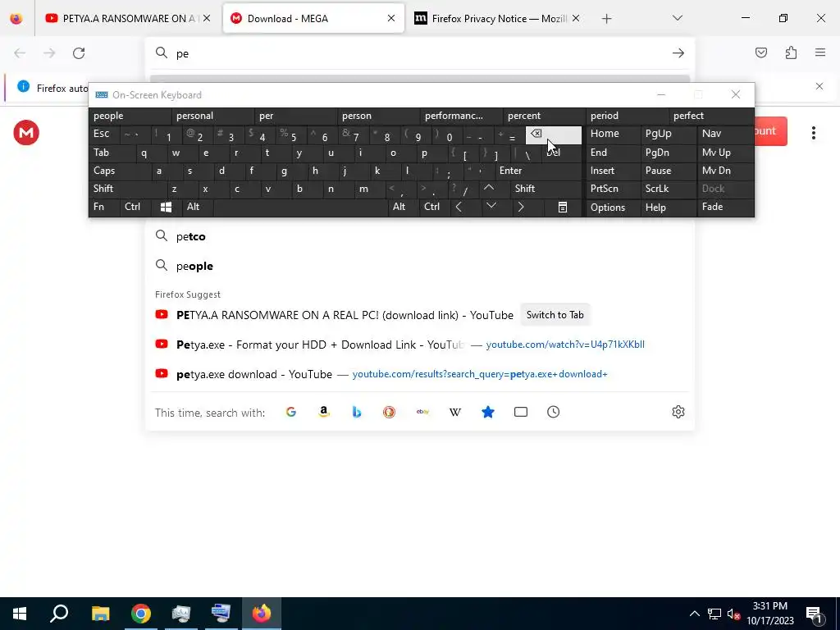The image size is (840, 630).
Task: Toggle Fn key on On-Screen Keyboard
Action: (x=104, y=208)
